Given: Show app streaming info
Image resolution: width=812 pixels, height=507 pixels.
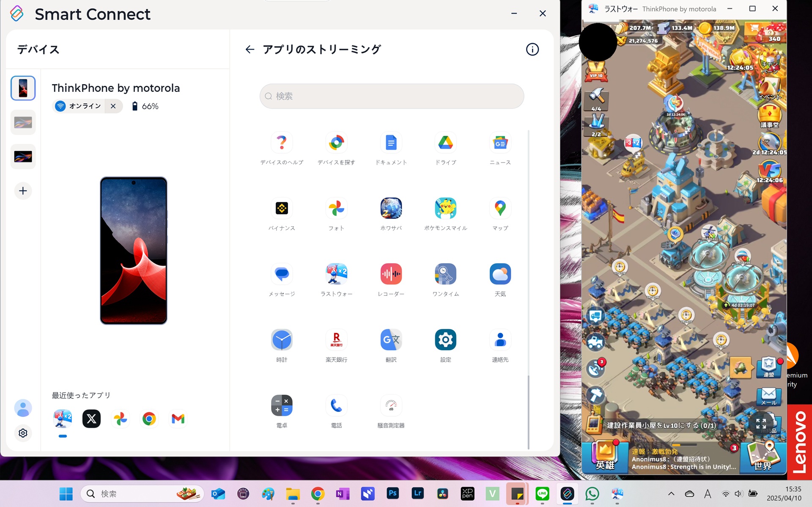Looking at the screenshot, I should pos(532,50).
